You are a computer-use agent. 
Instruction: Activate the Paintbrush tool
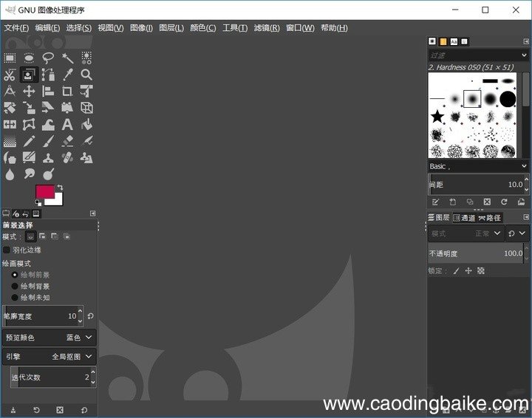[x=48, y=141]
